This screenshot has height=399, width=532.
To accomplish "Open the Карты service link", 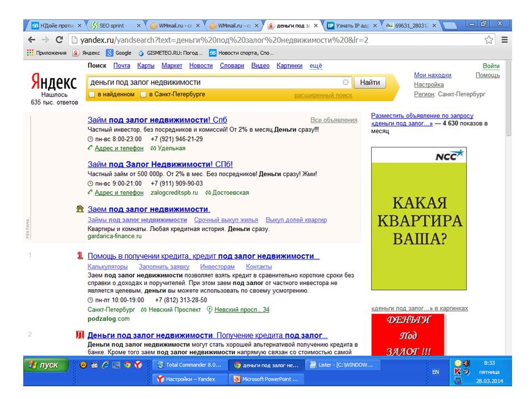I will [146, 65].
